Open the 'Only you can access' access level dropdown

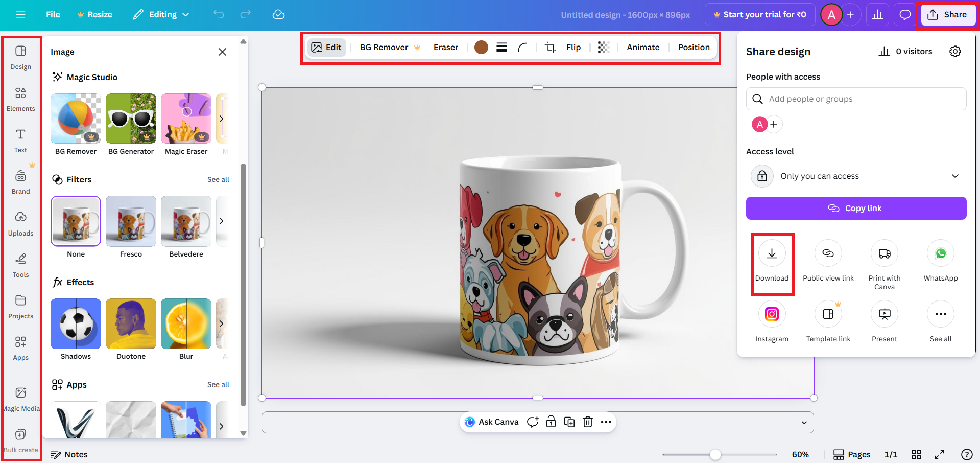(x=855, y=176)
